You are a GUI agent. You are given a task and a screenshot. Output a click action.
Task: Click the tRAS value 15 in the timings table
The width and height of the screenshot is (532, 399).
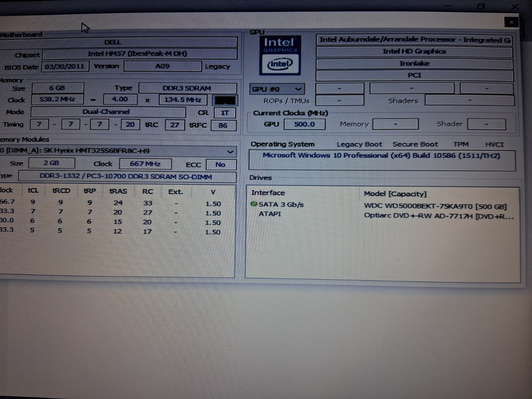pyautogui.click(x=118, y=221)
